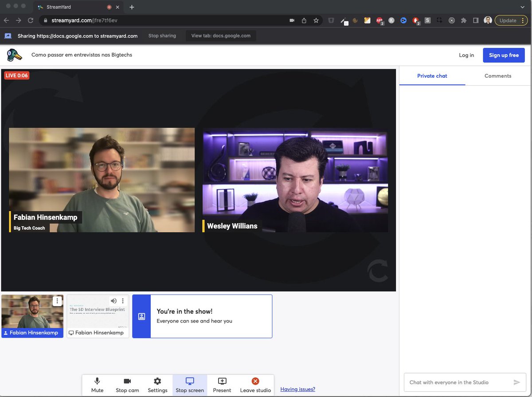Open the Present panel icon

click(222, 381)
